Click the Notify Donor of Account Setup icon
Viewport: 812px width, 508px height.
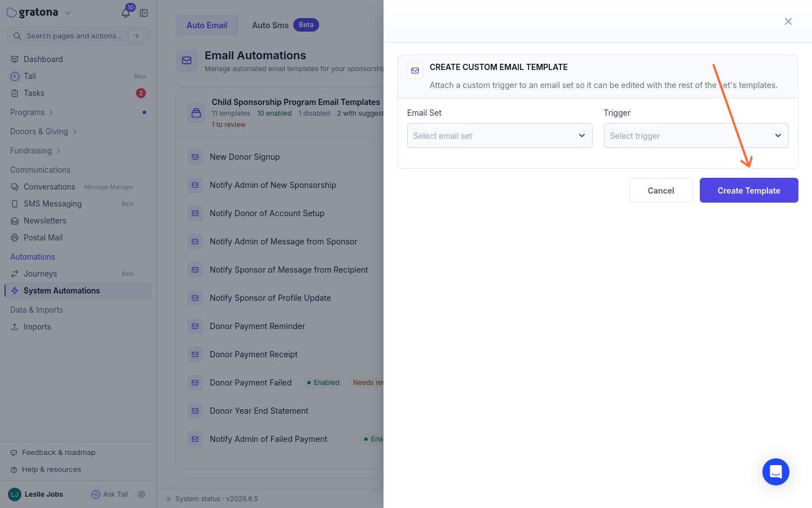195,213
